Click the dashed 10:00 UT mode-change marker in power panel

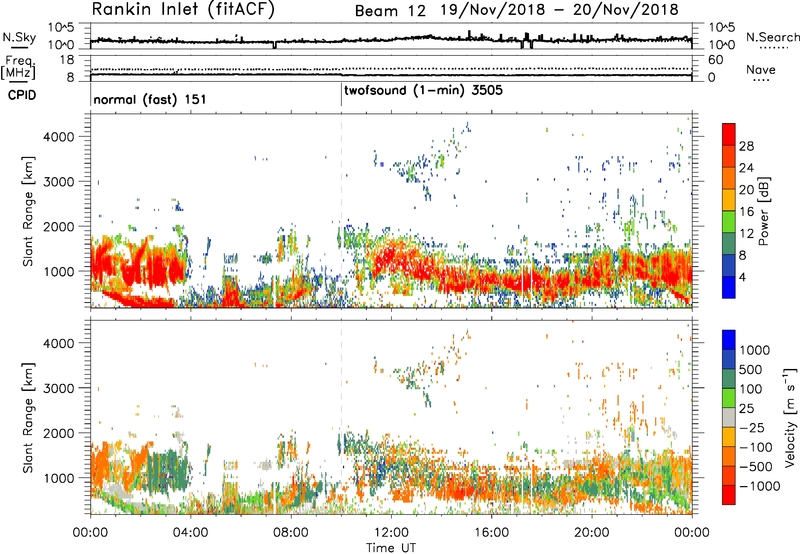341,210
